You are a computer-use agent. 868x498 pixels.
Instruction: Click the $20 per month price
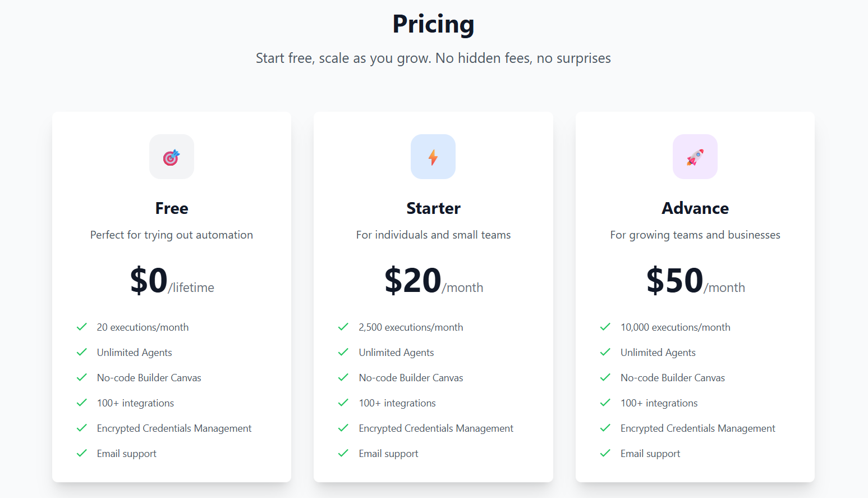coord(434,281)
